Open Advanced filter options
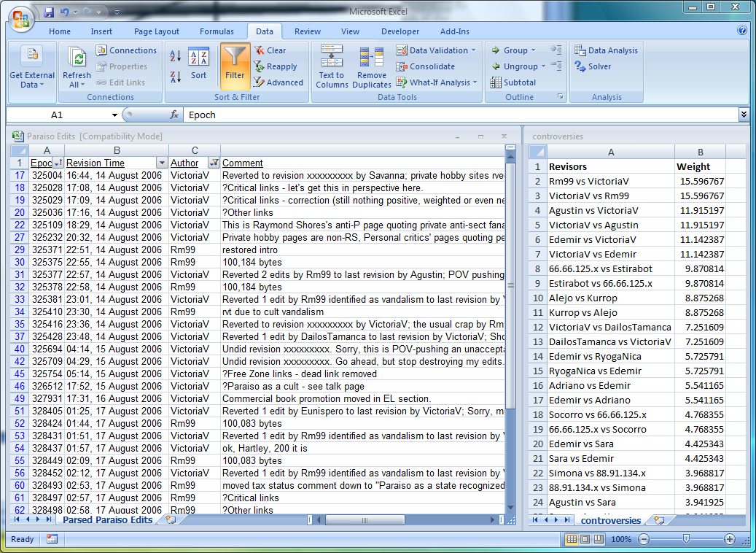 click(278, 82)
